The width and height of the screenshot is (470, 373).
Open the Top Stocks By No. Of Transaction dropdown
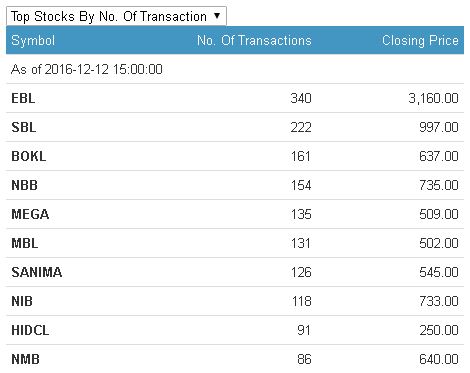coord(116,16)
